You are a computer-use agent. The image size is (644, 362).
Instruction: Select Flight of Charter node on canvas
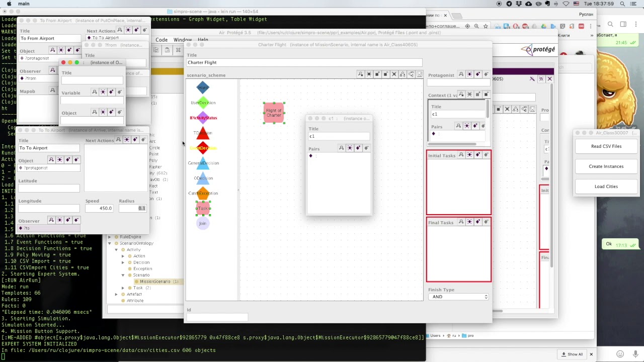click(x=274, y=113)
